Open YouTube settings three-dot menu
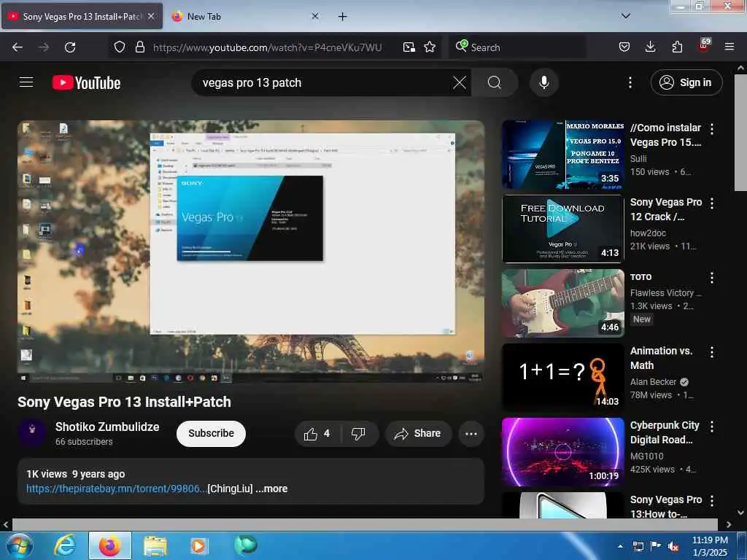The width and height of the screenshot is (747, 560). click(630, 82)
